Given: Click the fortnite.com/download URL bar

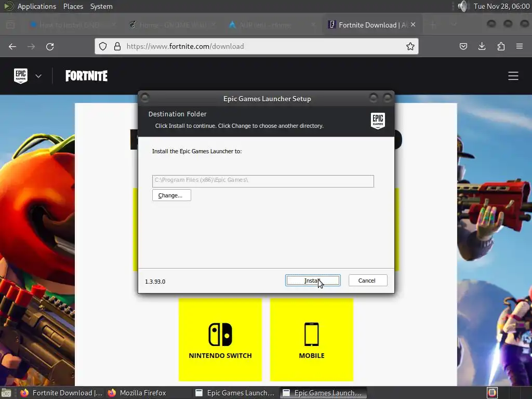Looking at the screenshot, I should pyautogui.click(x=257, y=46).
